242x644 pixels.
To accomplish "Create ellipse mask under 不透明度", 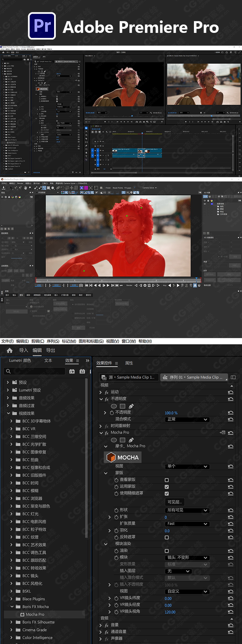I will [114, 406].
